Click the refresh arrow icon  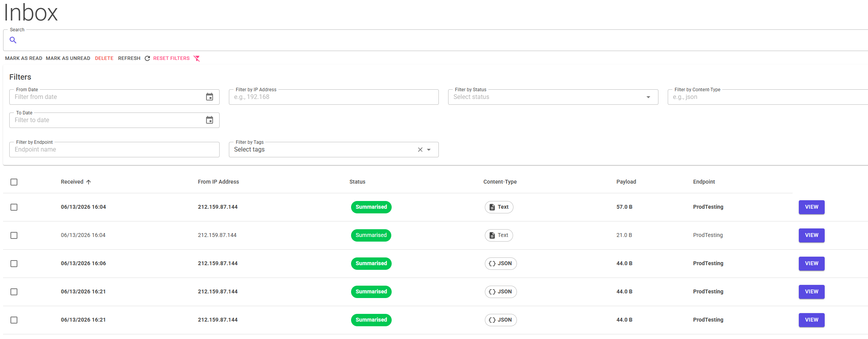[x=147, y=58]
